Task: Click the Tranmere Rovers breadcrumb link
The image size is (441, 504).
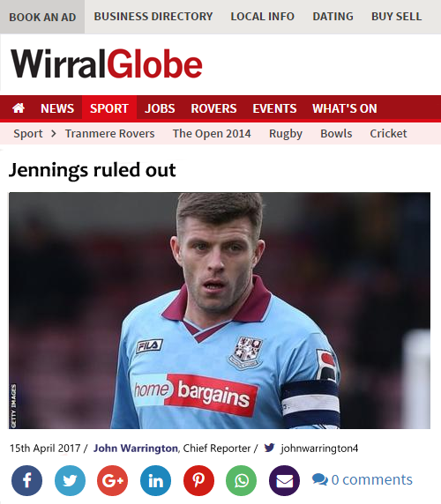Action: coord(110,133)
